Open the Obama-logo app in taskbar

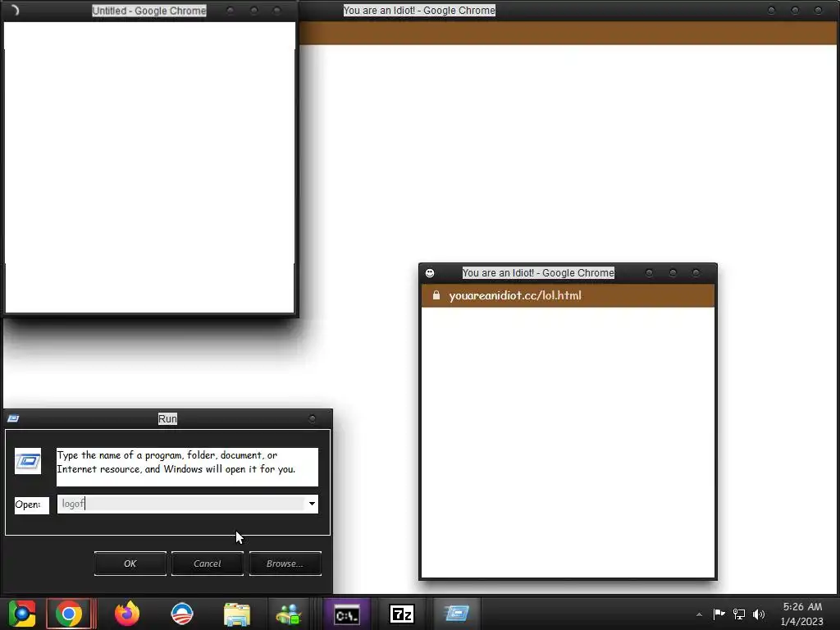[181, 614]
